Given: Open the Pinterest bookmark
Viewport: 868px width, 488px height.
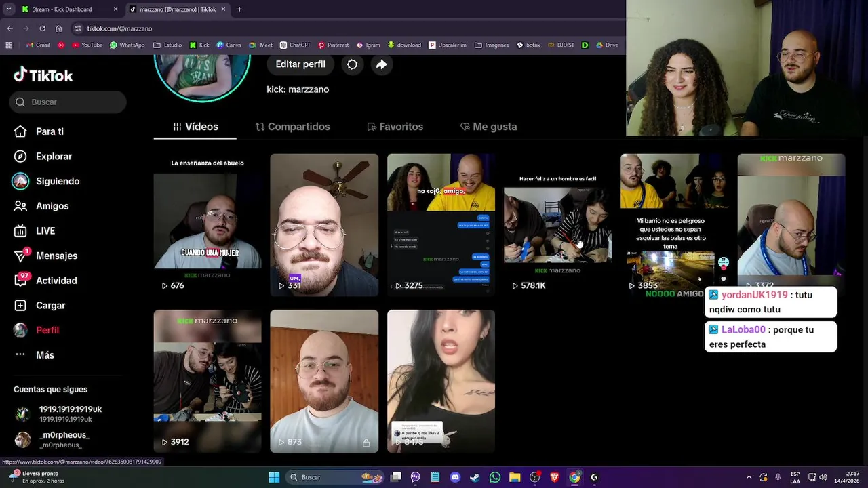Looking at the screenshot, I should click(333, 45).
